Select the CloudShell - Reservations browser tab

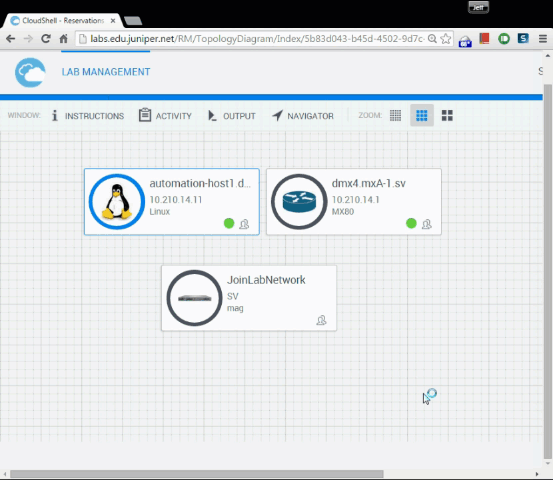[63, 20]
